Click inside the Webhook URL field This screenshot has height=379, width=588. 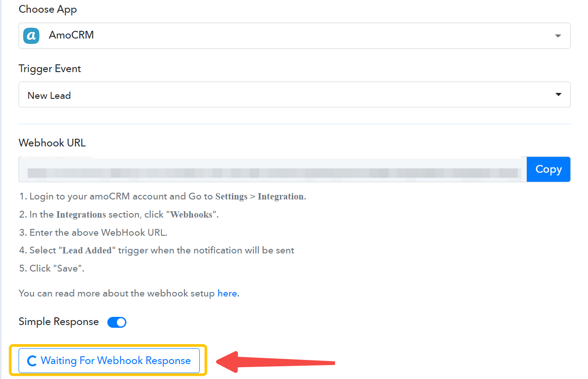click(272, 169)
